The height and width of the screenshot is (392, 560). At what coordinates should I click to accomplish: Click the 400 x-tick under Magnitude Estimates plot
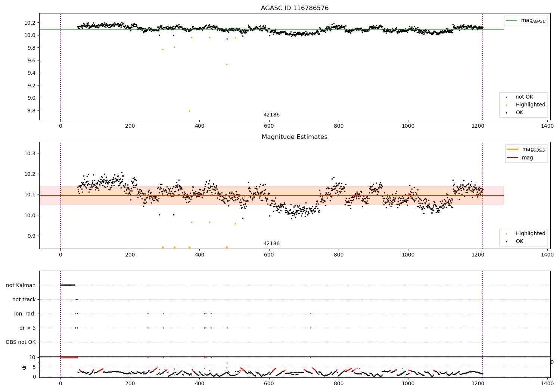pyautogui.click(x=199, y=255)
